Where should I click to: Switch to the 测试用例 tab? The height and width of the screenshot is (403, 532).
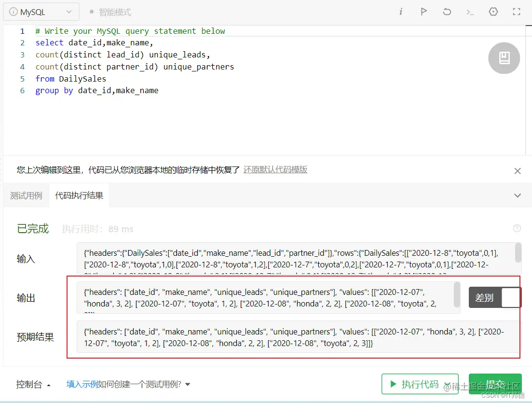(x=26, y=195)
